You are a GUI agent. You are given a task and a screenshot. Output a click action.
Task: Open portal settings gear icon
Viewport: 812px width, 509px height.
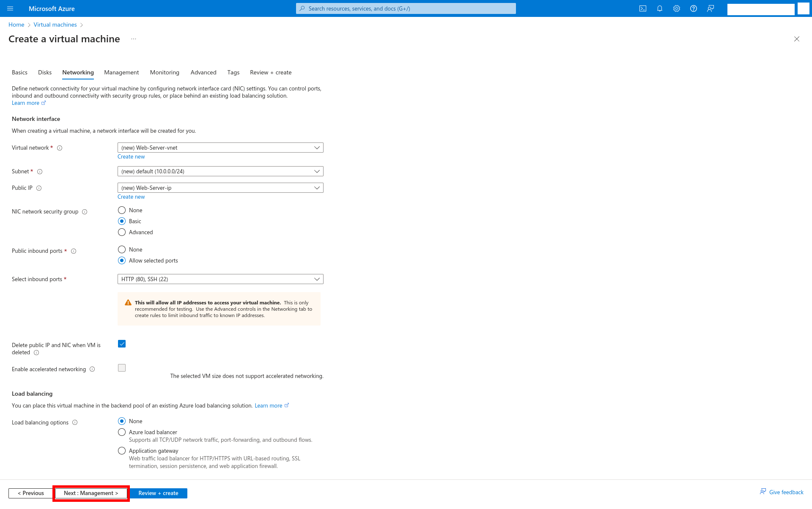677,8
